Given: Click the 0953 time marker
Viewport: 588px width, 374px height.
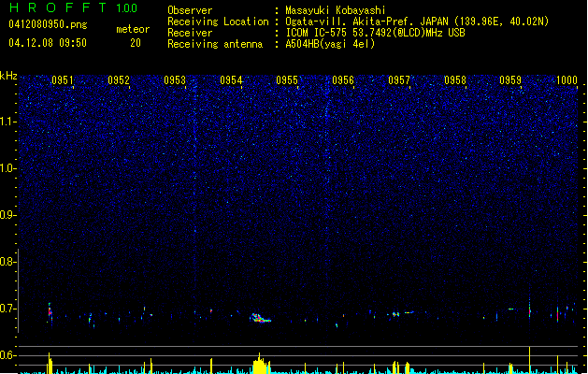Looking at the screenshot, I should click(175, 79).
